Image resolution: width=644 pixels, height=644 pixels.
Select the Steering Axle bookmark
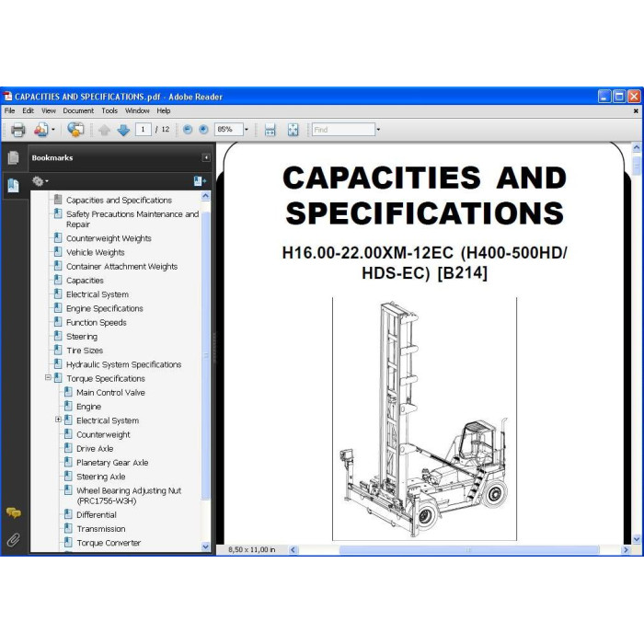click(x=100, y=477)
